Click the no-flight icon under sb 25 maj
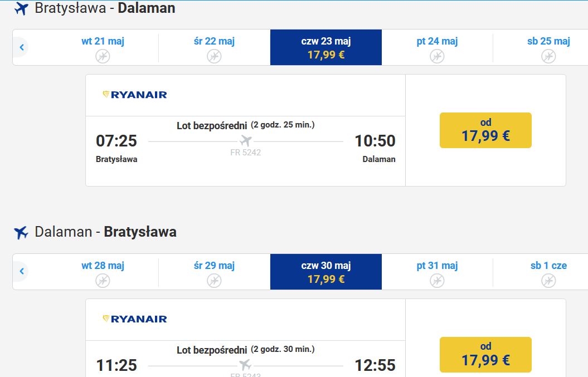The height and width of the screenshot is (377, 588). [x=548, y=56]
